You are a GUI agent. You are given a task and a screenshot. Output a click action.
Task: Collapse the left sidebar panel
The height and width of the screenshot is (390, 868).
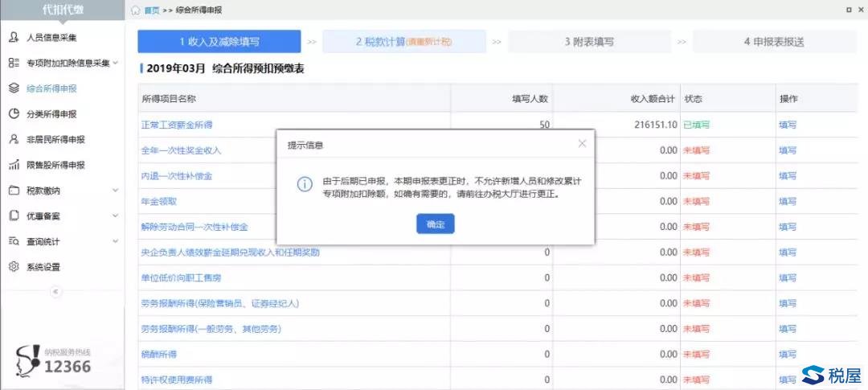pyautogui.click(x=56, y=292)
